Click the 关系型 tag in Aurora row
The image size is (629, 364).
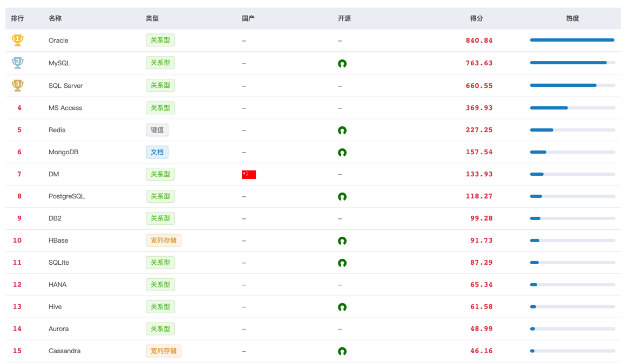click(x=160, y=329)
